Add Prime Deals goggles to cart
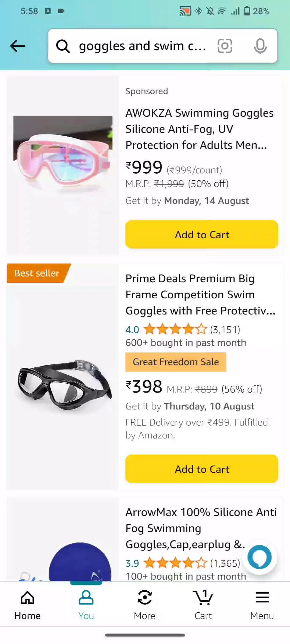 pyautogui.click(x=202, y=469)
